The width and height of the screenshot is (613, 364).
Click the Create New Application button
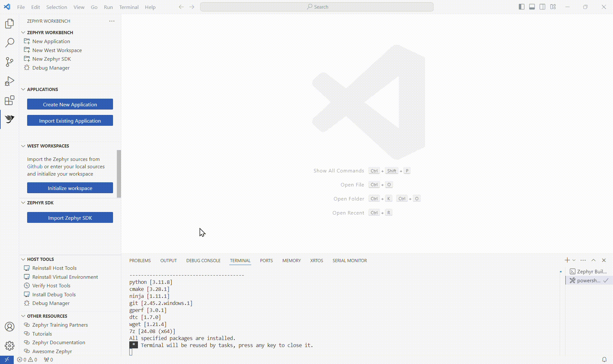70,104
